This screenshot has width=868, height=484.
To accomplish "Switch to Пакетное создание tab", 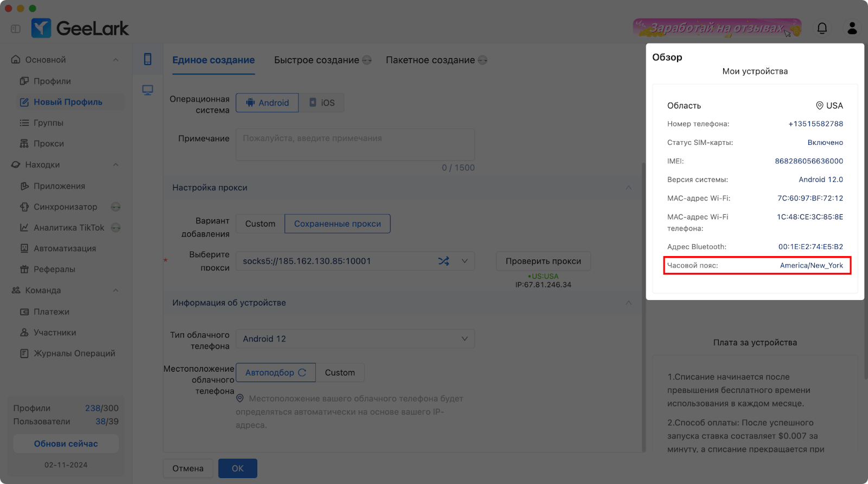I will 430,60.
